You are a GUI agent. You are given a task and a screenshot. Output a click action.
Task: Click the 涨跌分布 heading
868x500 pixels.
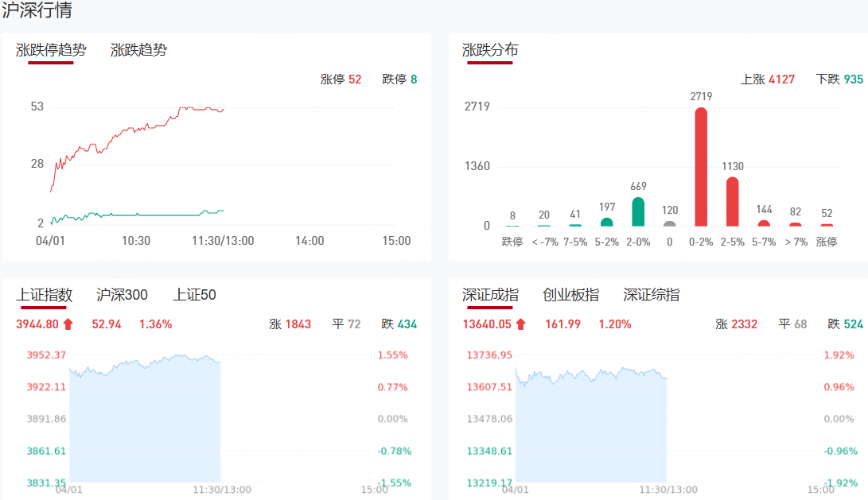[490, 50]
